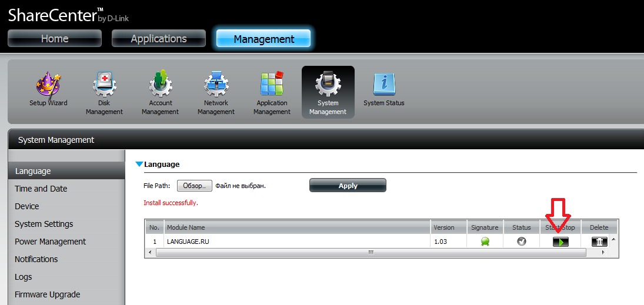Viewport: 644px width, 305px height.
Task: Open the Setup Wizard icon
Action: pos(48,86)
